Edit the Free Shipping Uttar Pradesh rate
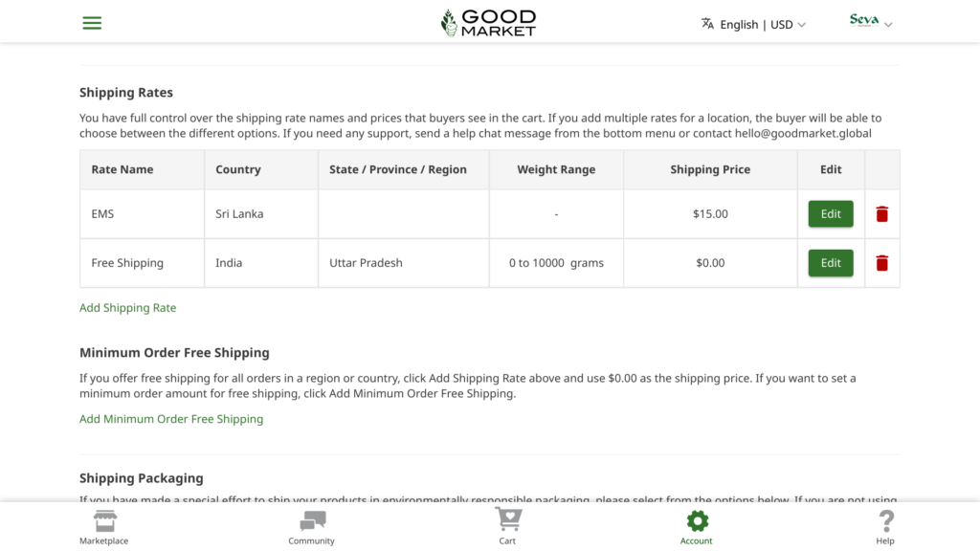The image size is (980, 551). point(831,263)
